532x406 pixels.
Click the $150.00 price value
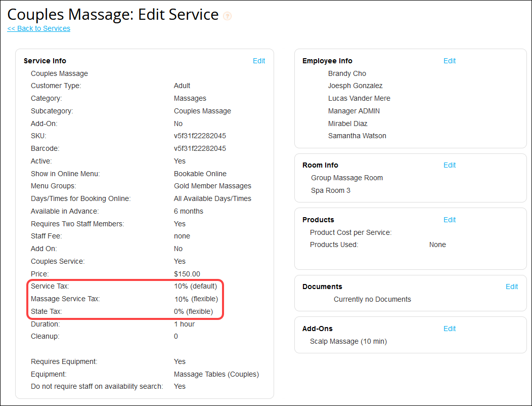click(187, 274)
